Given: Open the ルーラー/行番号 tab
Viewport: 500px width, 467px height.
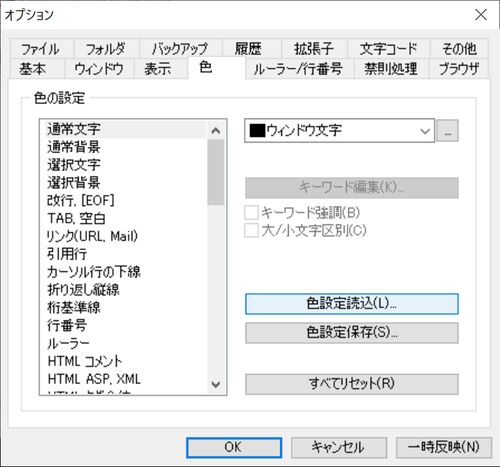Looking at the screenshot, I should tap(299, 69).
